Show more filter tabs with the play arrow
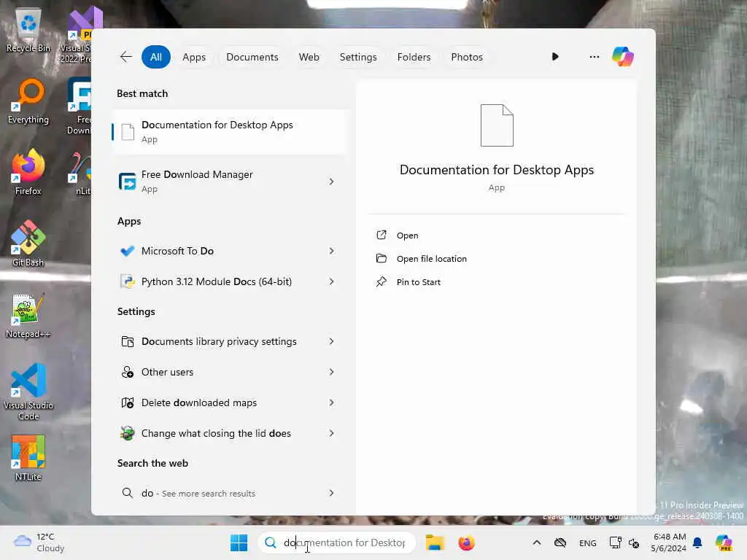Image resolution: width=747 pixels, height=560 pixels. tap(555, 57)
